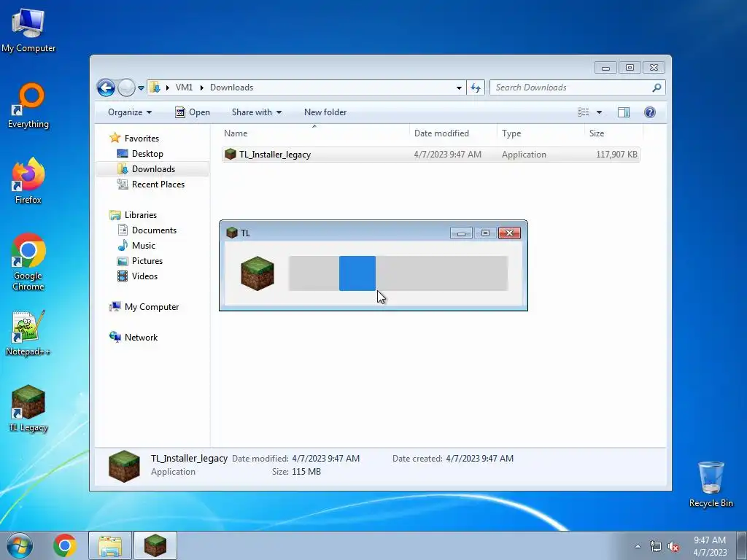Go back in Explorer
This screenshot has width=747, height=560.
point(106,87)
